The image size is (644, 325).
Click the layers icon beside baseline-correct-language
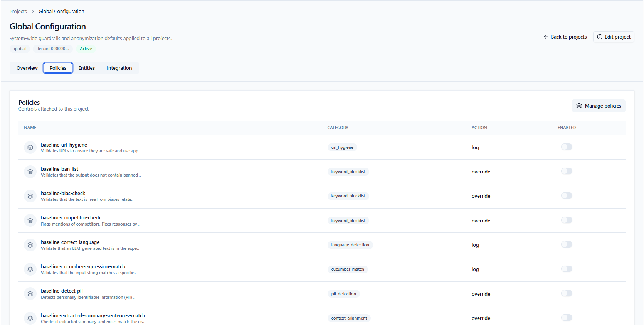pyautogui.click(x=30, y=245)
